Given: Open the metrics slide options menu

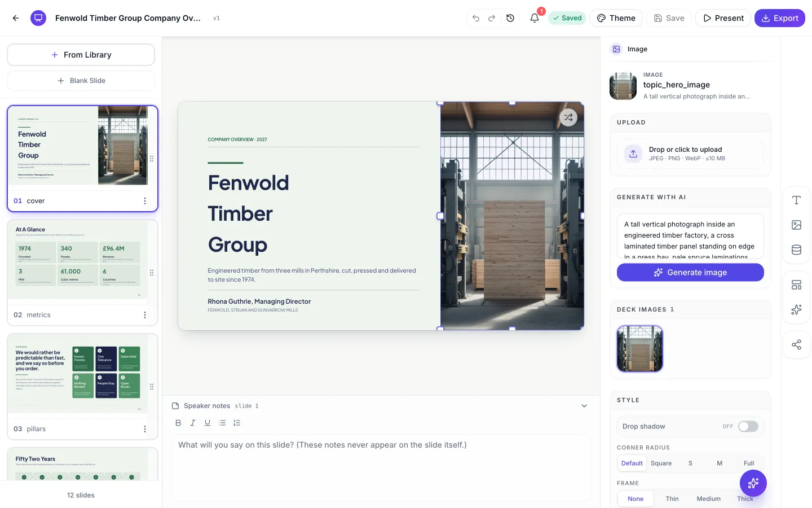Looking at the screenshot, I should click(145, 315).
